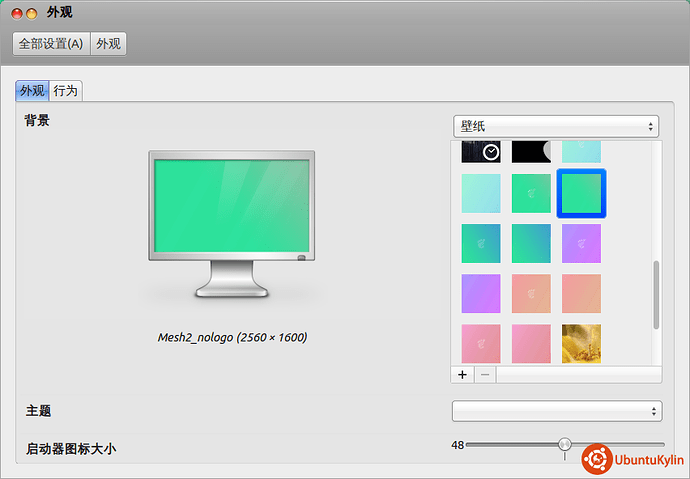Open the 壁纸 wallpaper source dropdown
This screenshot has height=479, width=690.
point(556,126)
